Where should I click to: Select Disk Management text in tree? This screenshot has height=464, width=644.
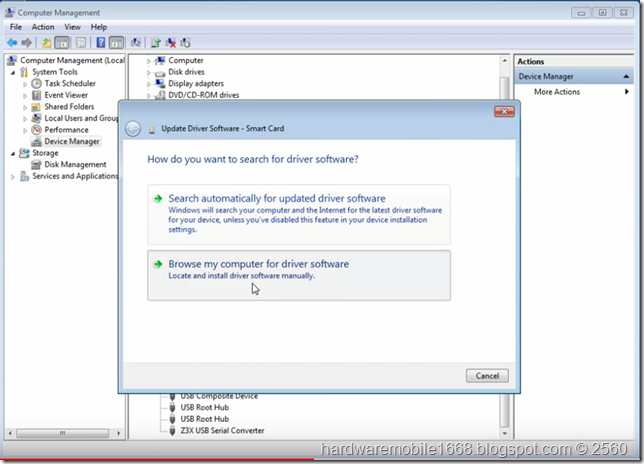75,165
